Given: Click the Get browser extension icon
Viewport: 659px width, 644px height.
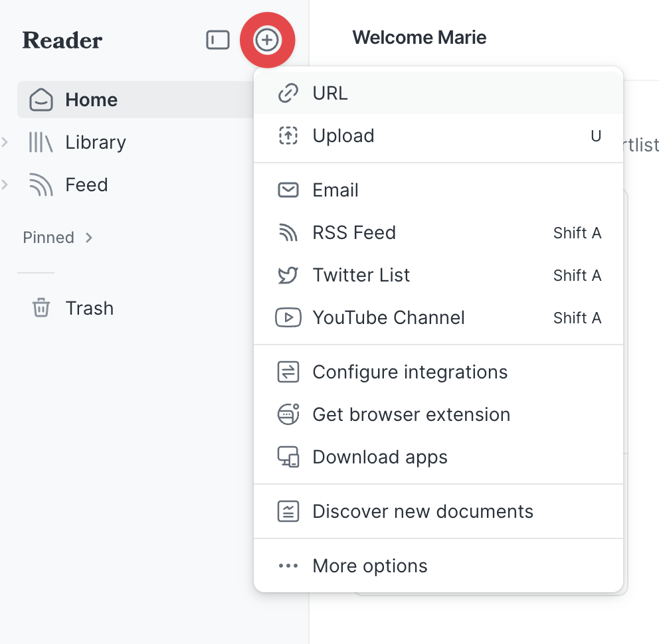Looking at the screenshot, I should click(x=288, y=414).
